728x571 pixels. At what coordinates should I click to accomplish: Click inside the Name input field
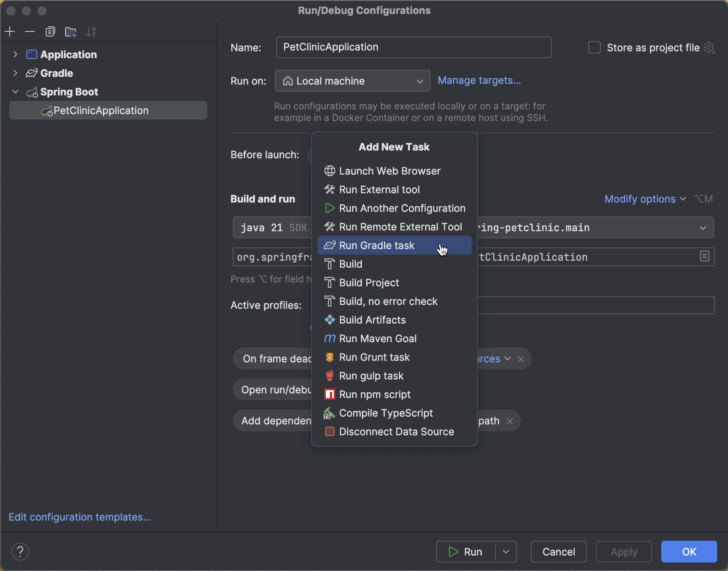tap(413, 47)
